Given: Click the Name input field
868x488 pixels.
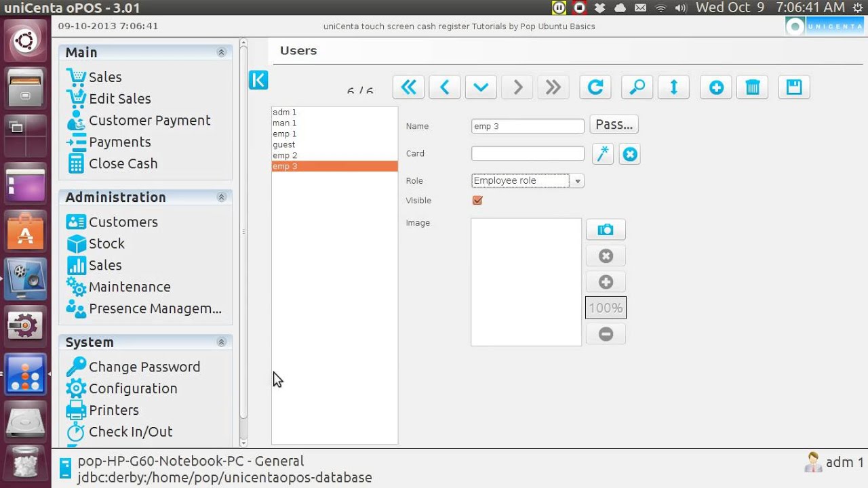Looking at the screenshot, I should coord(528,127).
